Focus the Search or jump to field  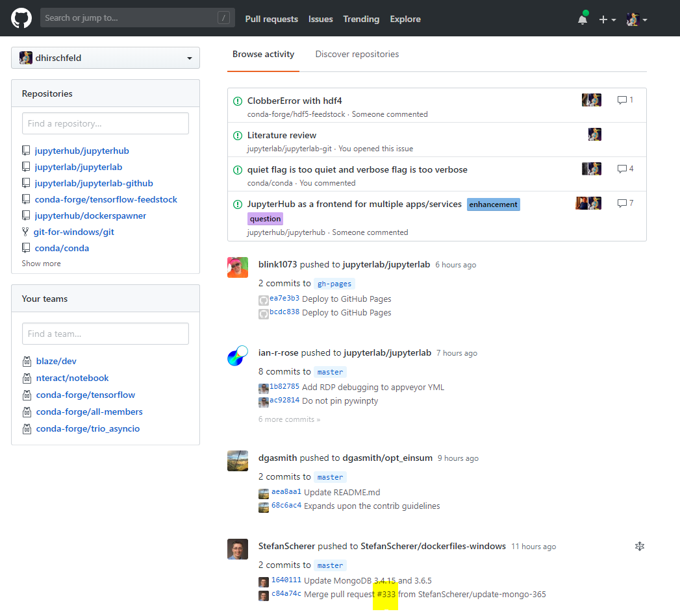pos(138,18)
